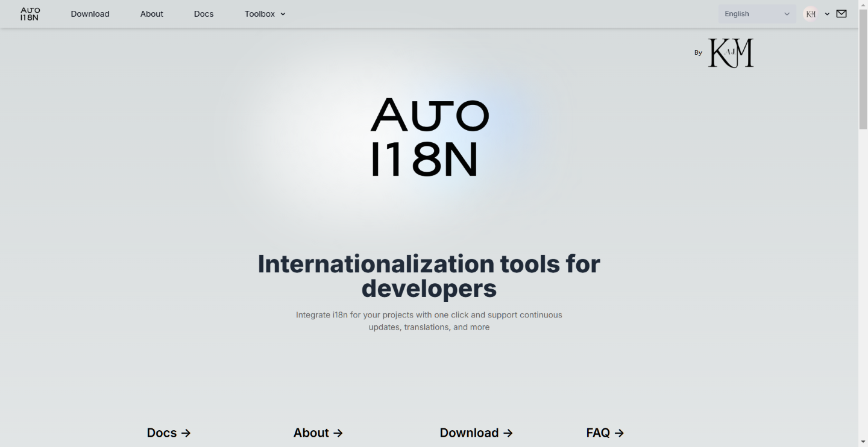Click the large AUTO I18N hero logo

(429, 136)
